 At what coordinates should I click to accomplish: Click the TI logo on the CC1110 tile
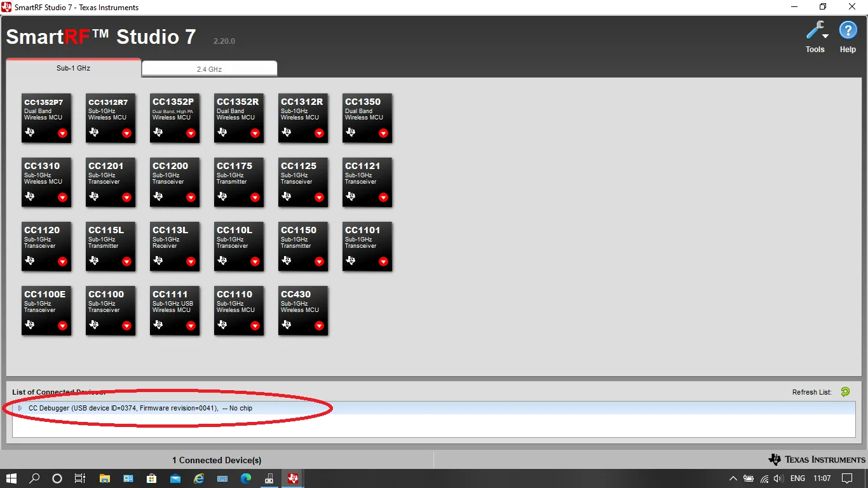[223, 325]
